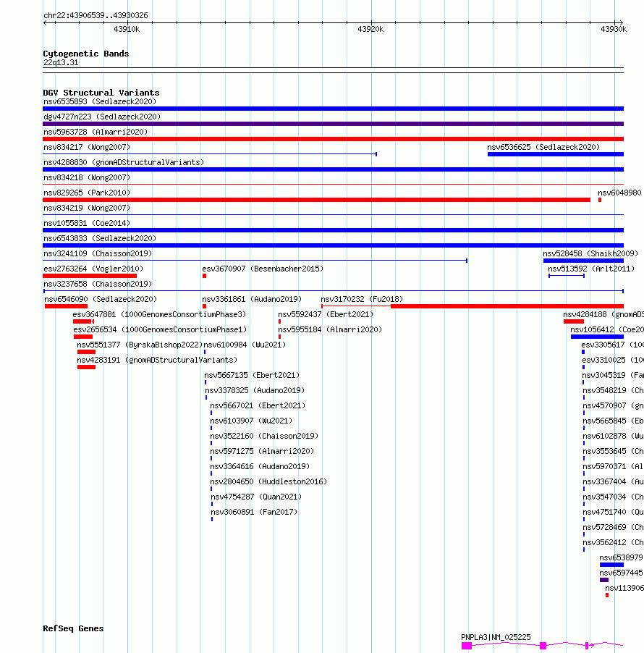Open variant nsv5592437 (Ebert2021)
Viewport: 644px width, 653px height.
(x=326, y=314)
